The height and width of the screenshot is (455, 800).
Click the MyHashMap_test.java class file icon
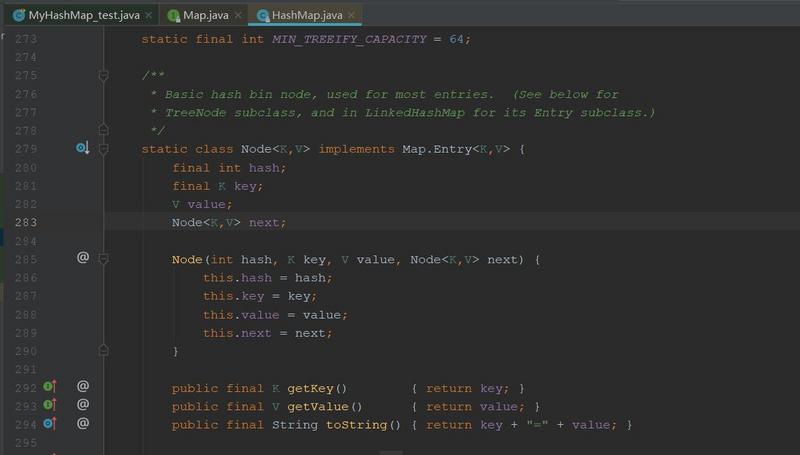pos(19,15)
